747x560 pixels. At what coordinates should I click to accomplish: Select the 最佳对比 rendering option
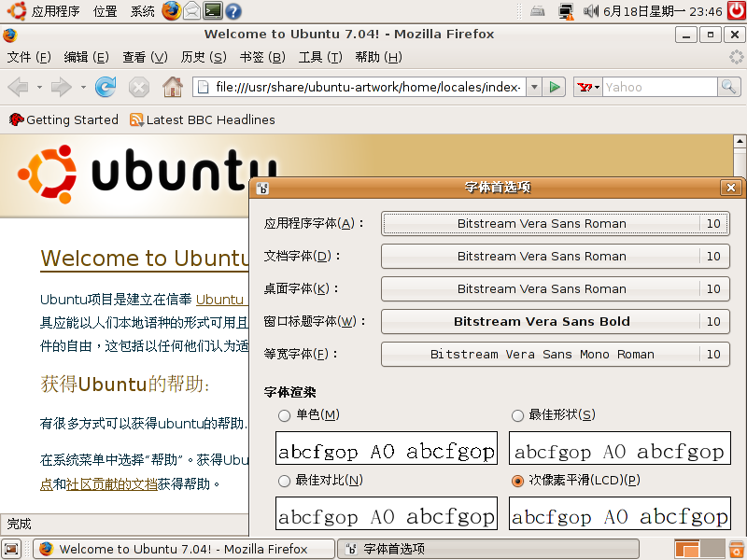click(285, 481)
